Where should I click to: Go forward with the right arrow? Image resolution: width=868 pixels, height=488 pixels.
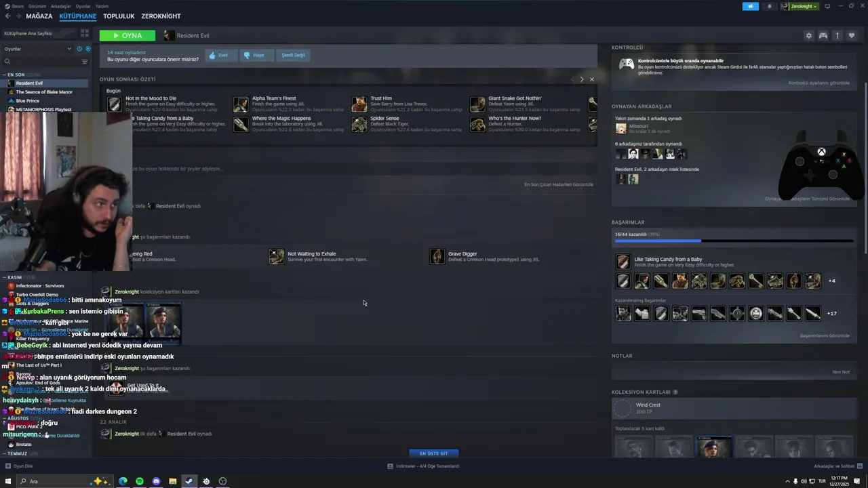click(18, 16)
